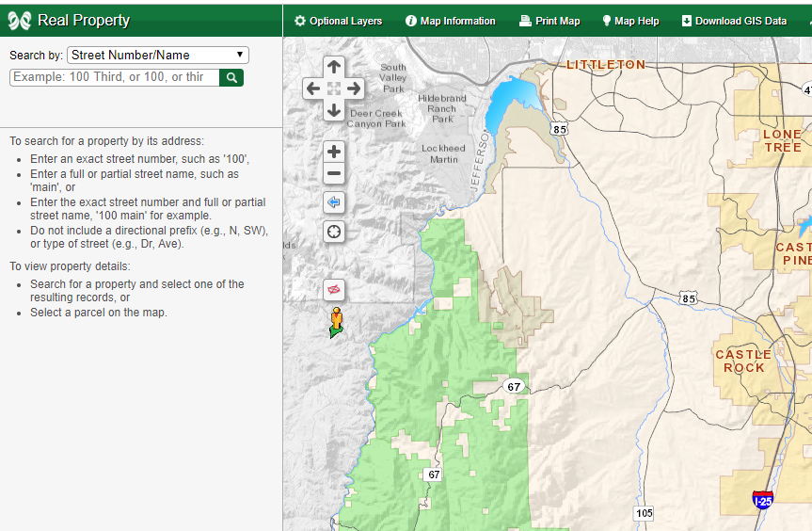Click the full extent icon in pan control
The image size is (812, 531).
(x=334, y=88)
